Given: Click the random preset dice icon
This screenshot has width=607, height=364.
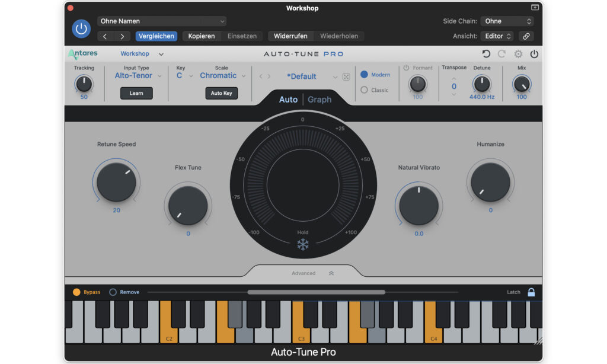Looking at the screenshot, I should [346, 76].
